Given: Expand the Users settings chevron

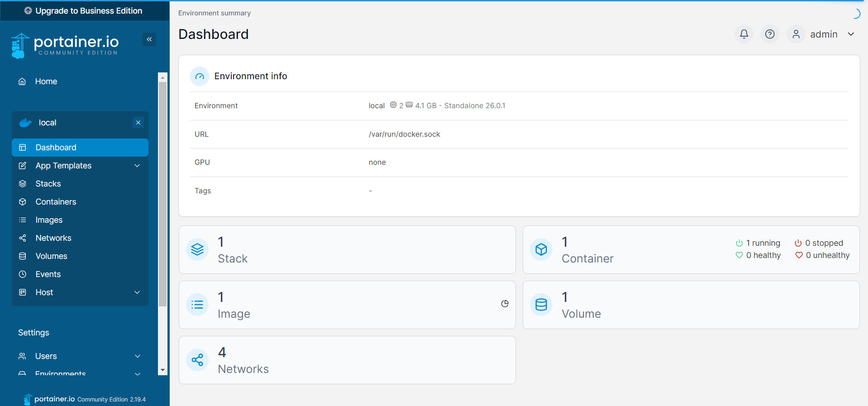Looking at the screenshot, I should (138, 356).
